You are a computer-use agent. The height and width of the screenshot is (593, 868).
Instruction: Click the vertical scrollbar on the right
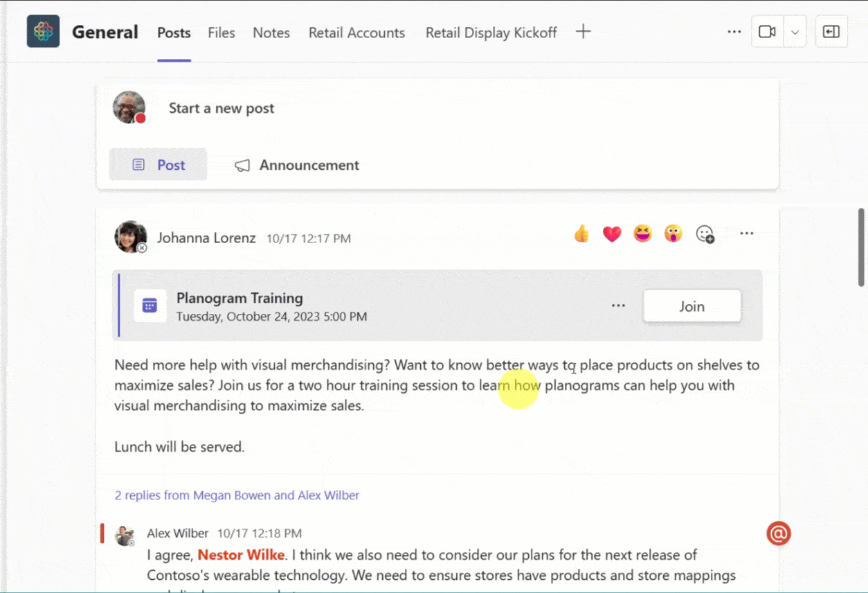pyautogui.click(x=860, y=246)
